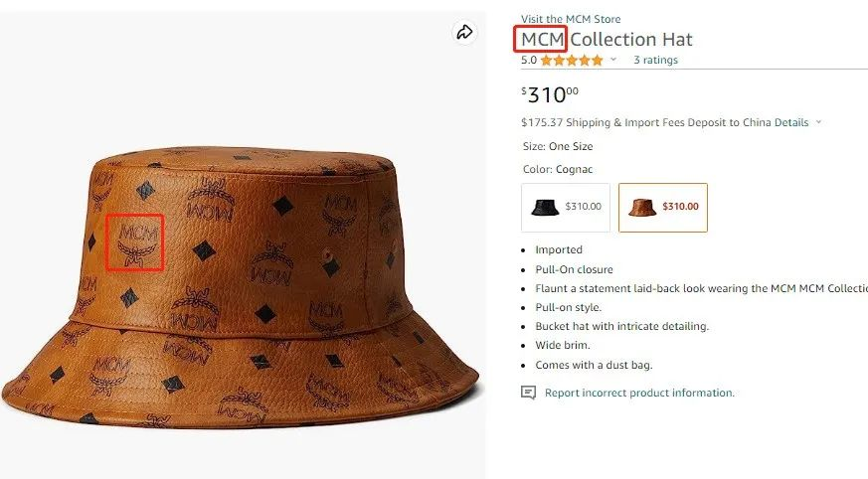The image size is (868, 479).
Task: Open the Visit the MCM Store link
Action: click(x=571, y=19)
